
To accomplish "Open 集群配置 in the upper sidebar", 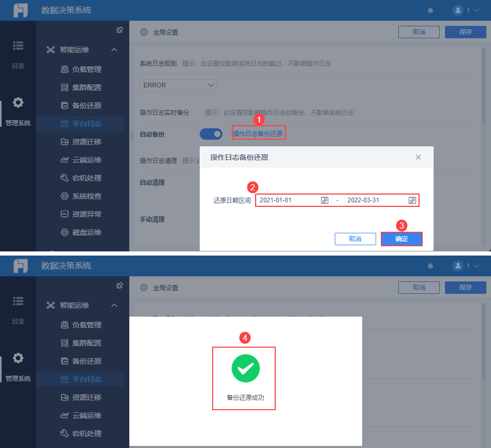I will (81, 87).
